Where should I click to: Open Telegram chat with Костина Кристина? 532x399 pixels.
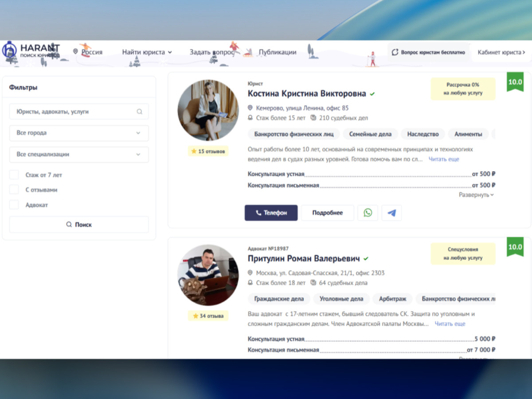(x=391, y=213)
